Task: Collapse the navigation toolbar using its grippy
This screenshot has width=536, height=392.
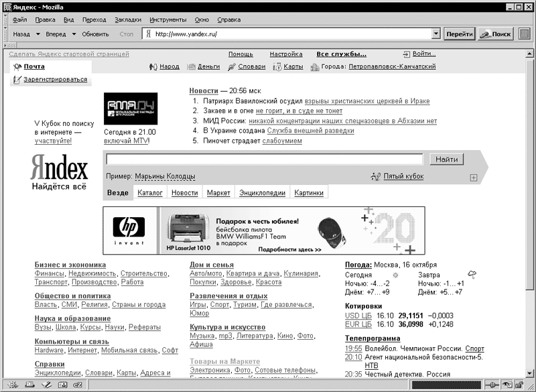Action: (5, 34)
